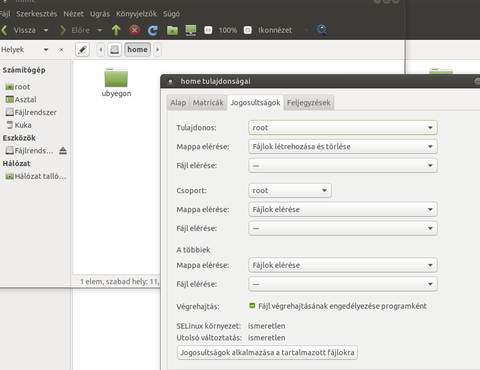The height and width of the screenshot is (370, 480).
Task: Select Fájlrends... under Eszközök
Action: [x=29, y=151]
